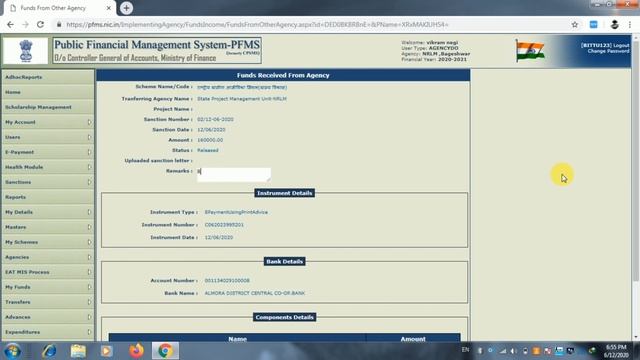Reload the page with refresh icon

(40, 24)
